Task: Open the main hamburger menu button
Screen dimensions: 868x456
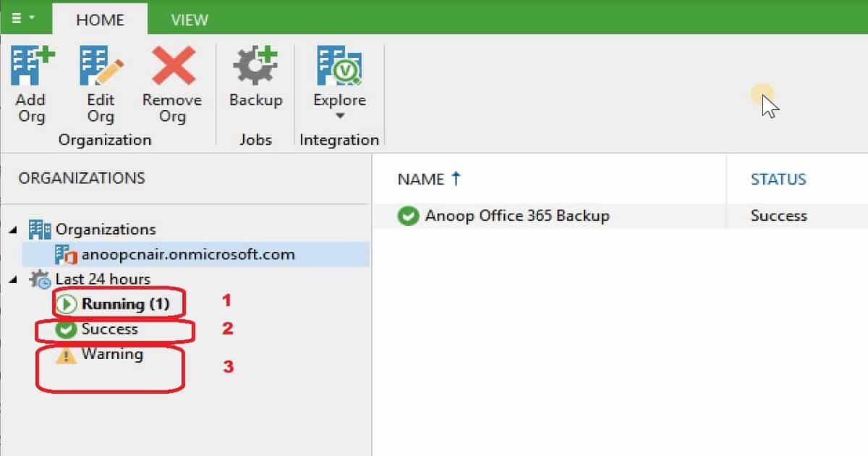Action: pyautogui.click(x=23, y=17)
